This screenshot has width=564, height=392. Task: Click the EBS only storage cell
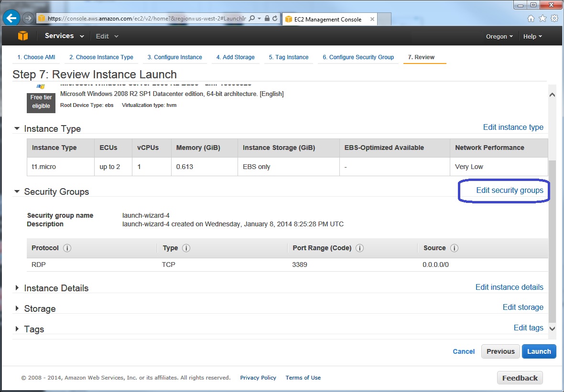289,167
